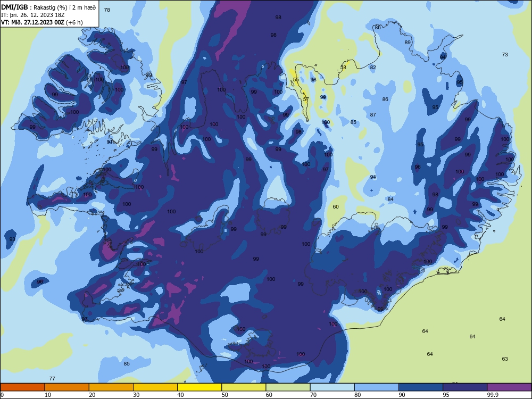Image resolution: width=532 pixels, height=399 pixels.
Task: Click the title text 'DMI/IGB : Rakastig (%) í 2 m hæð'
Action: coord(48,7)
